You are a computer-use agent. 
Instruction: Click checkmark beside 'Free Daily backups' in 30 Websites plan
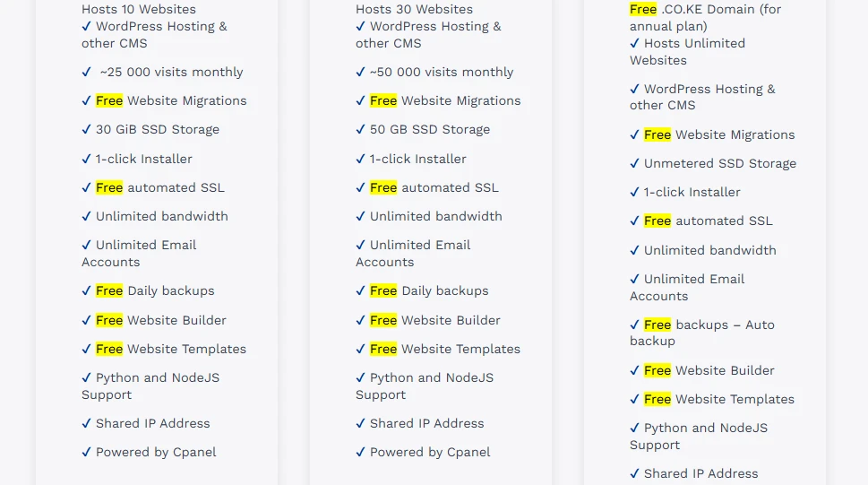(x=360, y=291)
